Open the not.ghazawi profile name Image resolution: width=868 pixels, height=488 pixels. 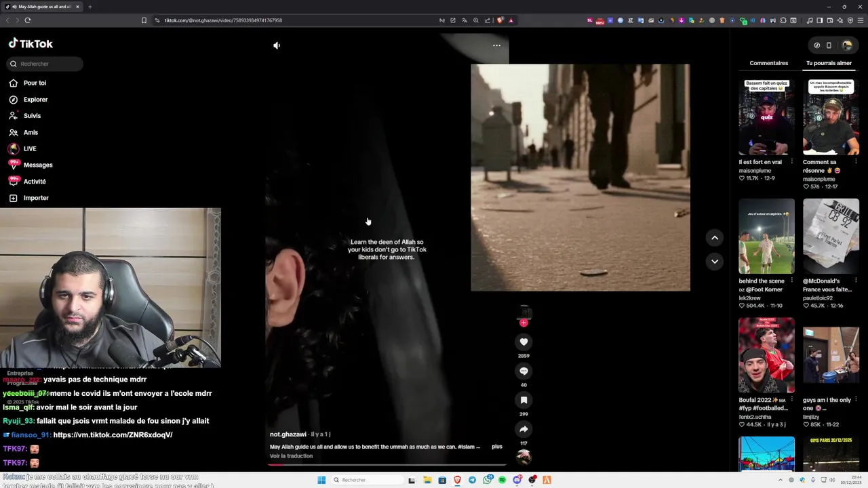click(x=288, y=434)
